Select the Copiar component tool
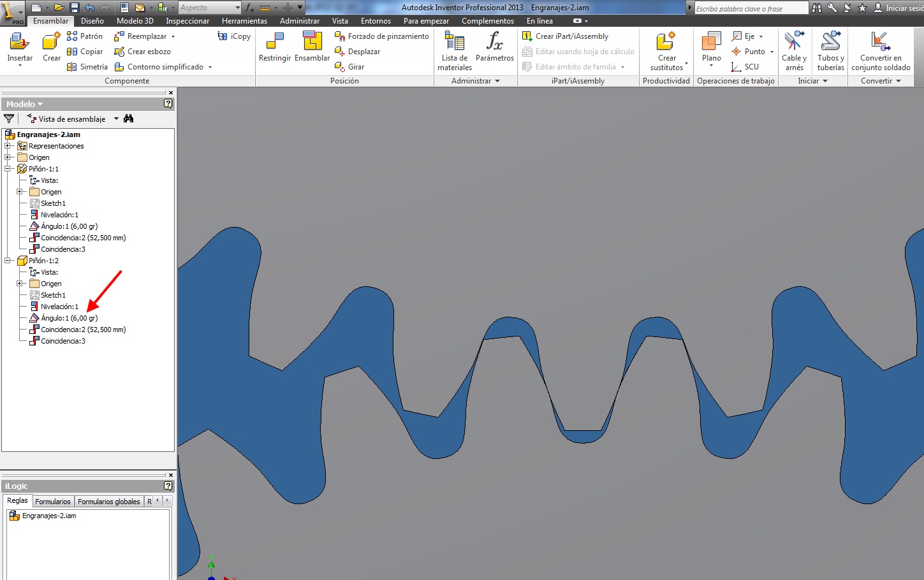The image size is (924, 580). pyautogui.click(x=85, y=52)
